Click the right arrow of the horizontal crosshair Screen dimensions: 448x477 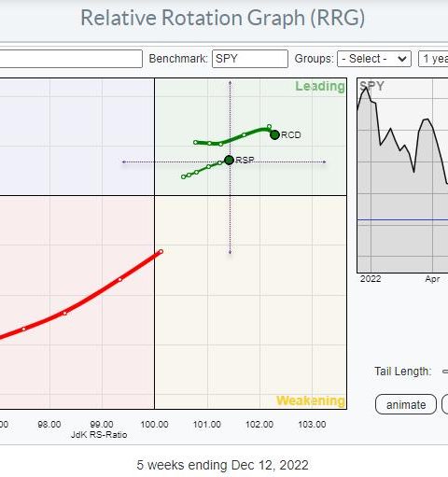tap(324, 161)
